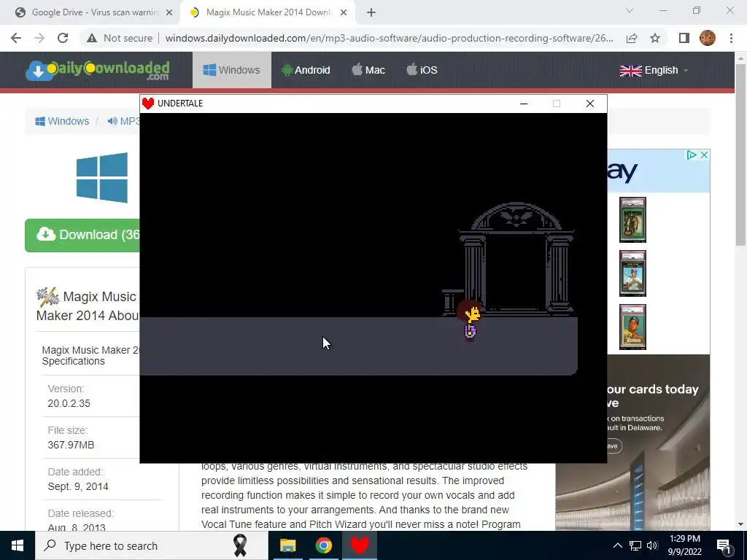Click the DailyDownloaded logo

(x=98, y=70)
